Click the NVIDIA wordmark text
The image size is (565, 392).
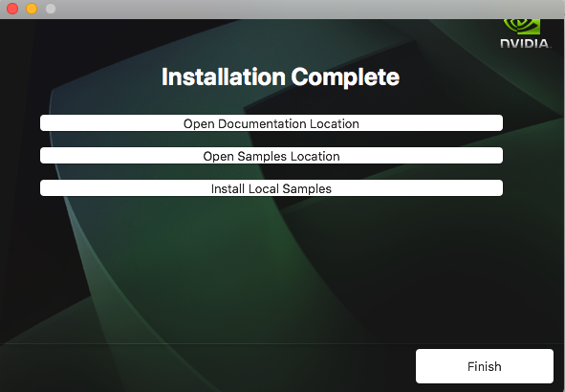point(526,44)
